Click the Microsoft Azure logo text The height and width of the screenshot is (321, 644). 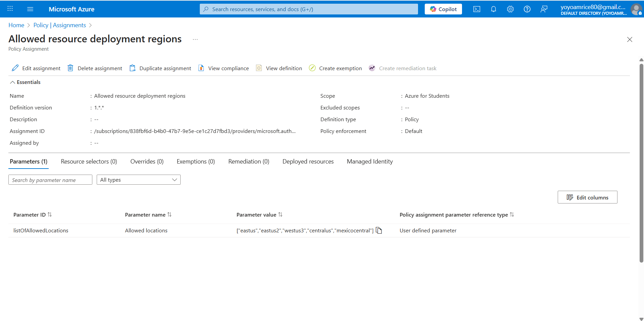pos(72,9)
